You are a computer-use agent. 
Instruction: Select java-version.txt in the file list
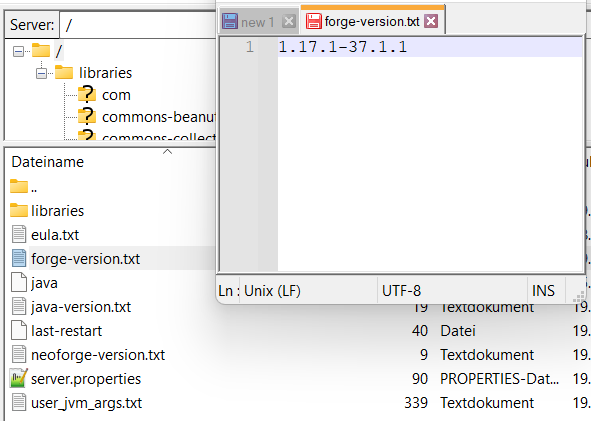[x=81, y=307]
